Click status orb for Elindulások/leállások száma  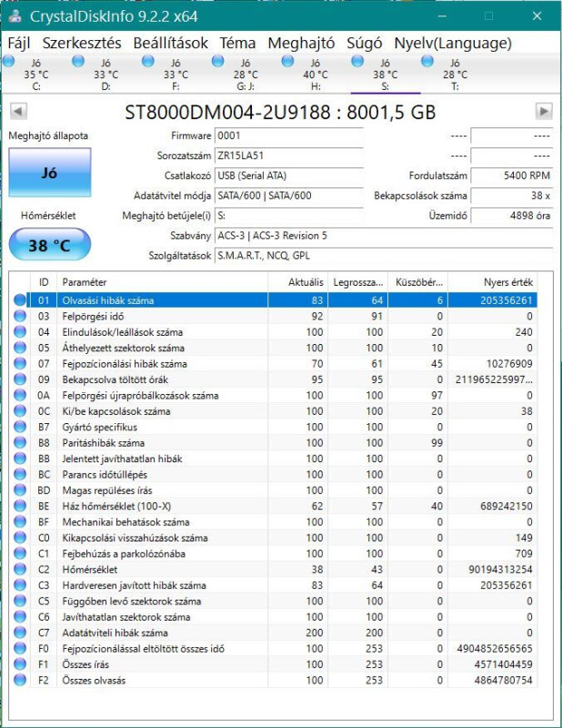(19, 332)
